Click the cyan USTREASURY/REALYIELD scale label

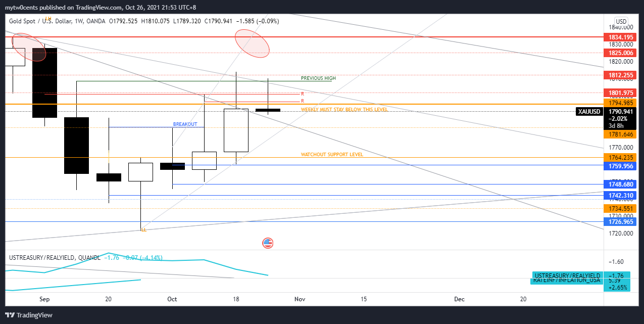tap(567, 275)
